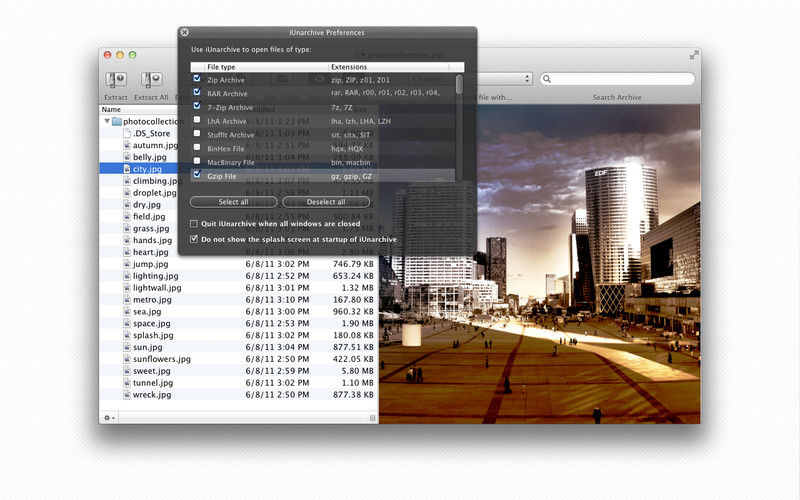The width and height of the screenshot is (800, 500).
Task: Click the photocollection folder icon
Action: click(x=117, y=121)
